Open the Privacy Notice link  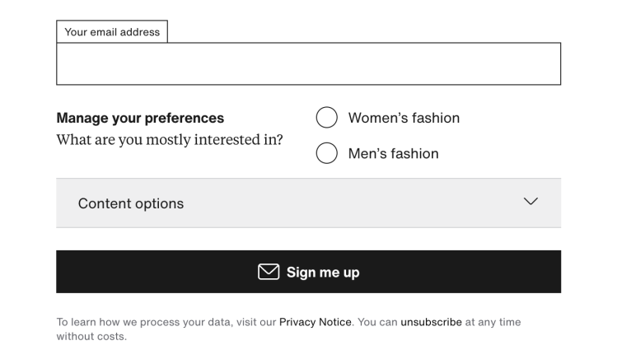[315, 322]
